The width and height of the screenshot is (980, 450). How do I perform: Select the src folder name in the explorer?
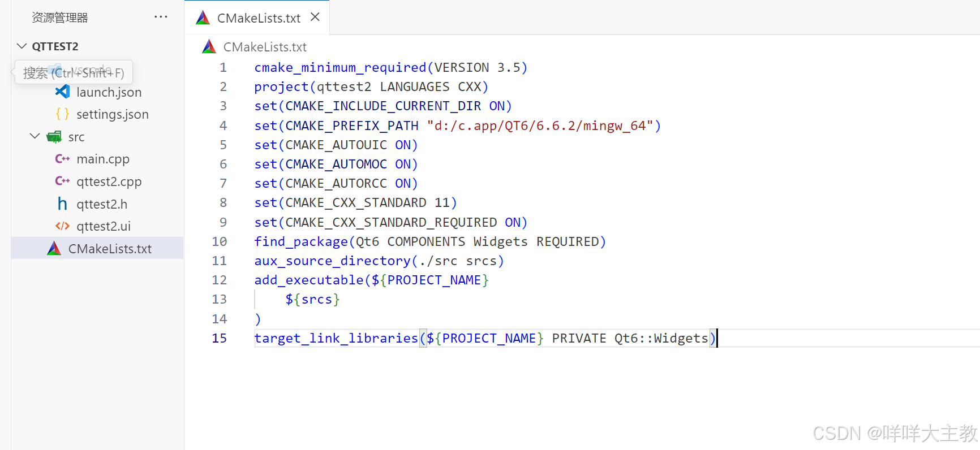(x=76, y=137)
